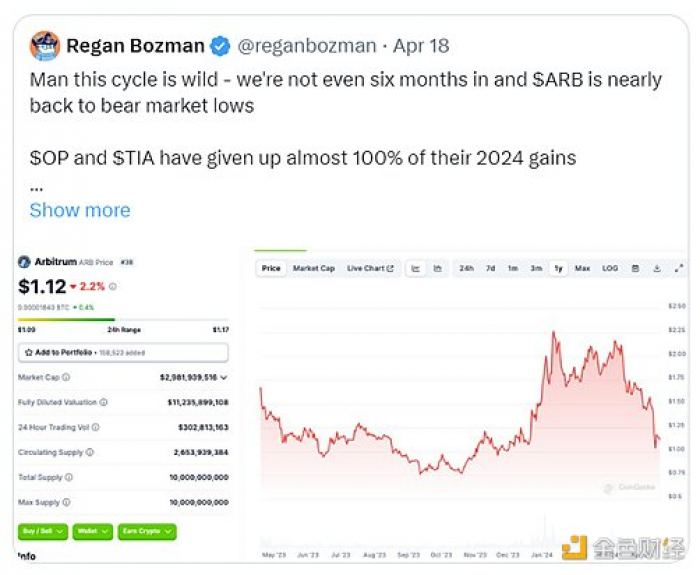Click Add to Portfolio button

(123, 353)
